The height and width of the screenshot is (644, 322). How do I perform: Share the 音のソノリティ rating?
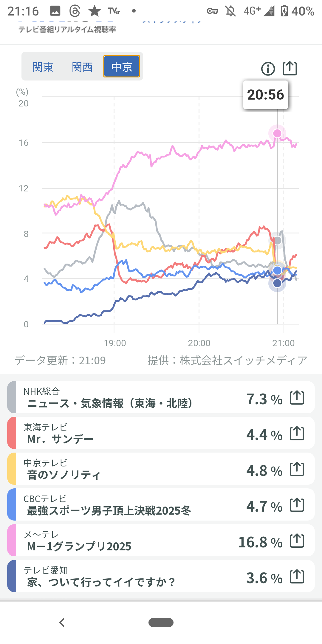297,469
